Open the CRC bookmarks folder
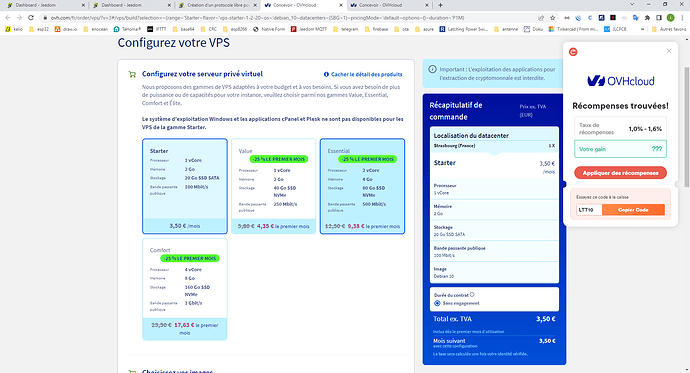 [x=209, y=29]
